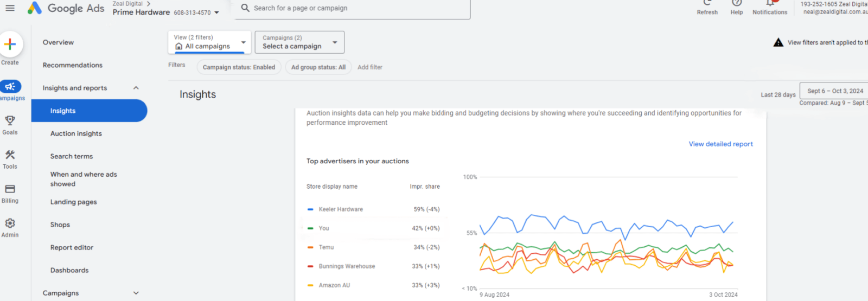Open Search terms report

coord(72,156)
